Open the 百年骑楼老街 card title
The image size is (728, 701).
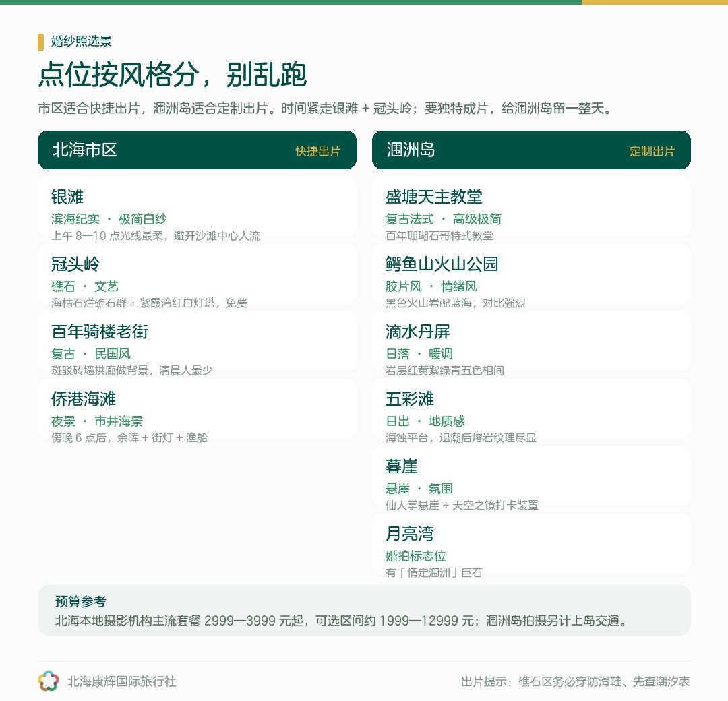[100, 332]
